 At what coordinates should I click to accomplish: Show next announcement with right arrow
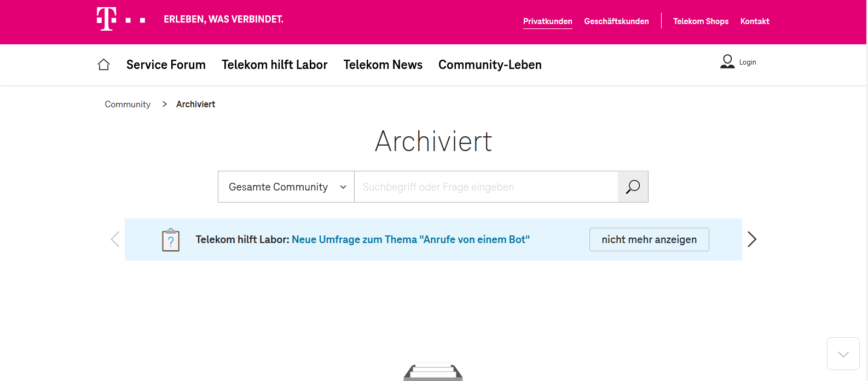click(752, 239)
